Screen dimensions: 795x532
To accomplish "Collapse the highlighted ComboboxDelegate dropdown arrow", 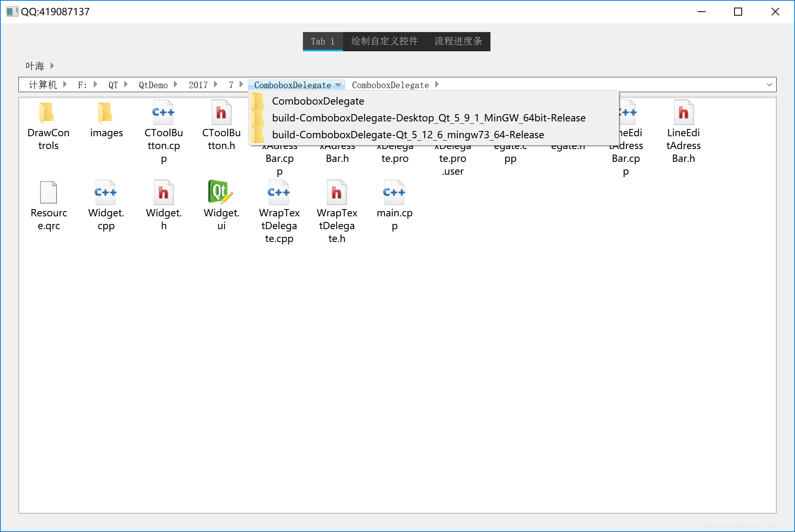I will (338, 85).
